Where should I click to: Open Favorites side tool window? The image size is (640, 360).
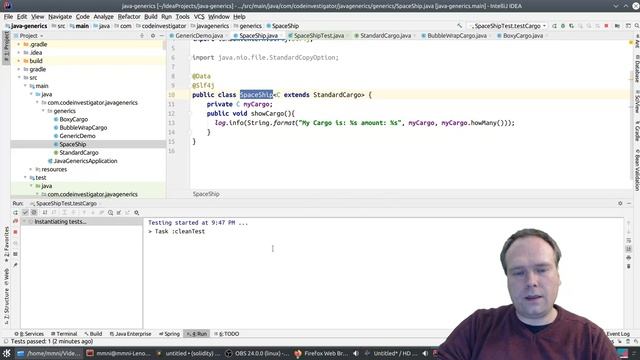click(x=7, y=244)
